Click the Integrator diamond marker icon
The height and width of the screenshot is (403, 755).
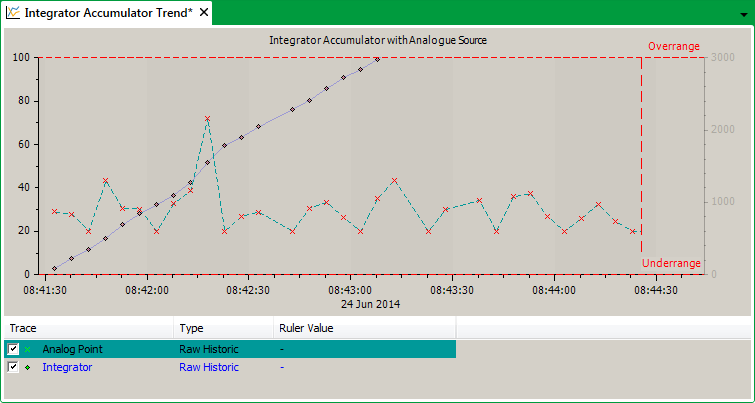pos(28,367)
